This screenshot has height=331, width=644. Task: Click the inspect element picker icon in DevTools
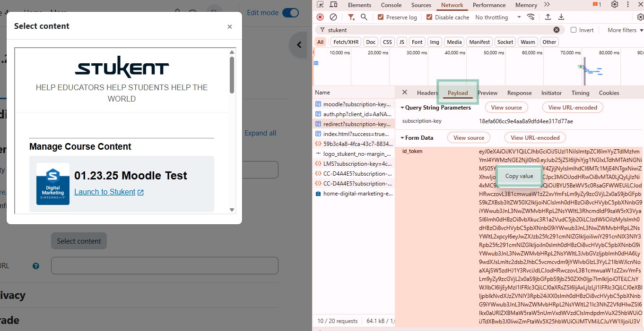tap(320, 5)
